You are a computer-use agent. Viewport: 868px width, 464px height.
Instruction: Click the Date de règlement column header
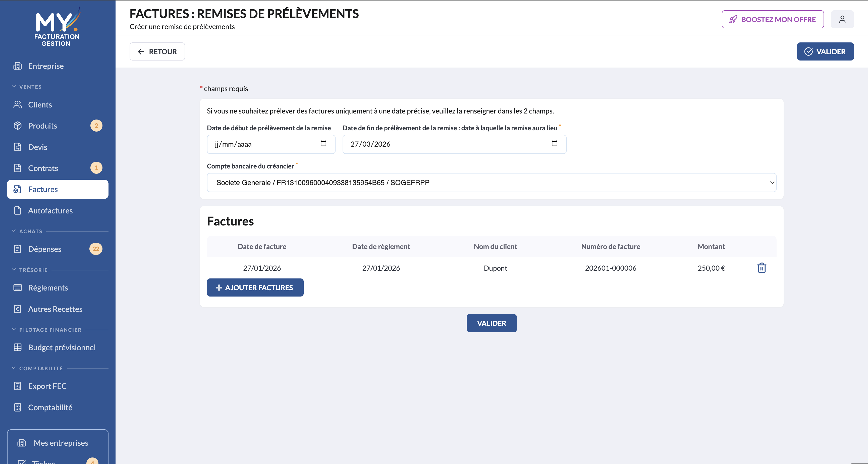pos(381,246)
